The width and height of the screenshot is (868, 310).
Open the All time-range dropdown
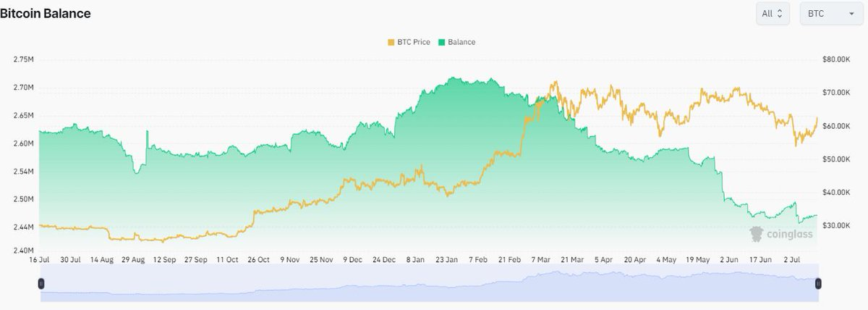(773, 14)
